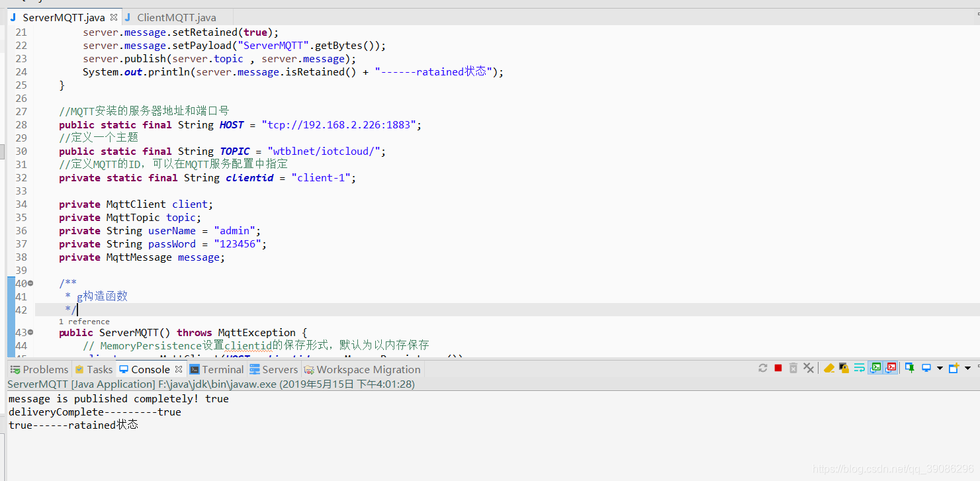Image resolution: width=980 pixels, height=481 pixels.
Task: Click 'server.message.setRetained(true)' on line 21
Action: point(181,32)
